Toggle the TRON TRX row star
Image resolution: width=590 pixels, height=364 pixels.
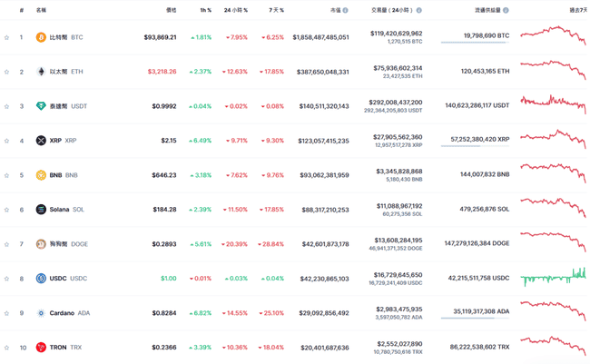click(6, 348)
